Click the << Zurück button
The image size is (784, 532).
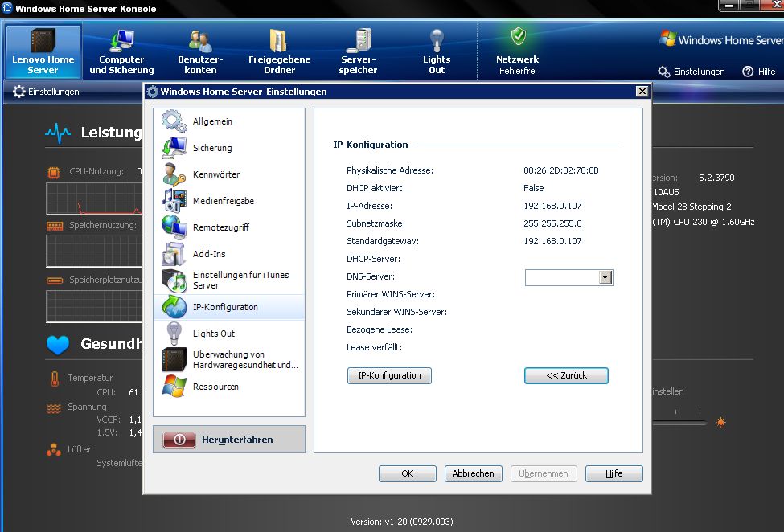[x=567, y=375]
